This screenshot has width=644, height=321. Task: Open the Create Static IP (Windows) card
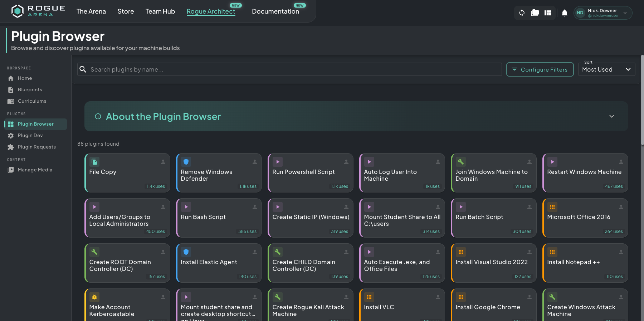[x=310, y=218]
